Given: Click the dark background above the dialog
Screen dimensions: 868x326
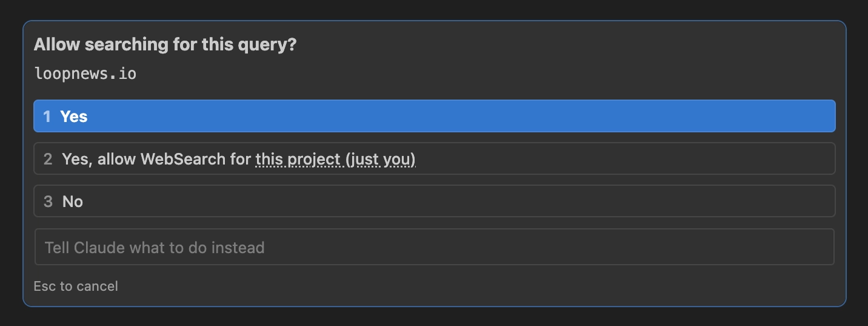Looking at the screenshot, I should pyautogui.click(x=434, y=9).
